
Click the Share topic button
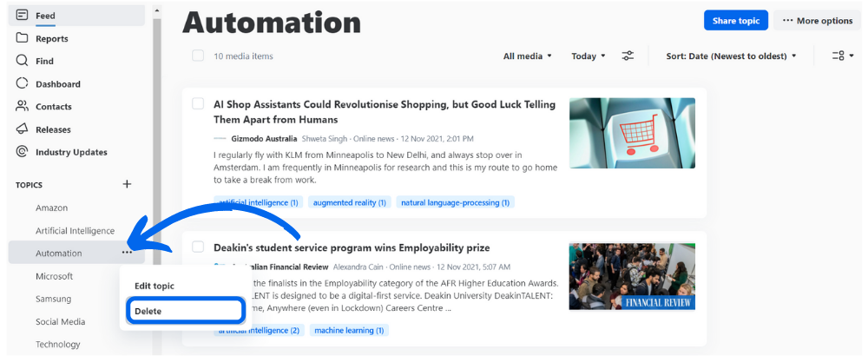[736, 21]
